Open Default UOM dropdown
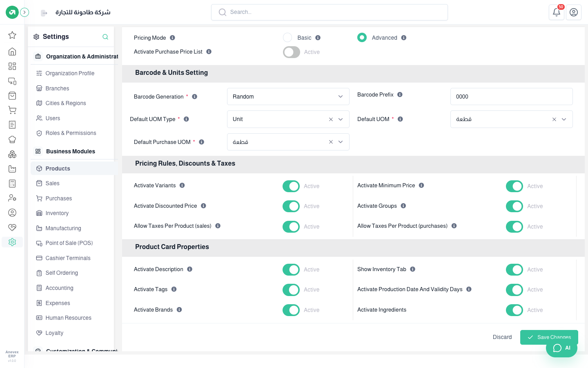The width and height of the screenshot is (588, 368). [512, 119]
